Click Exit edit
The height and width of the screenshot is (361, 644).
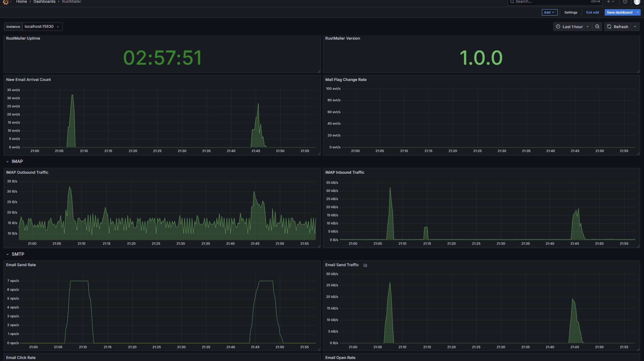pyautogui.click(x=593, y=13)
